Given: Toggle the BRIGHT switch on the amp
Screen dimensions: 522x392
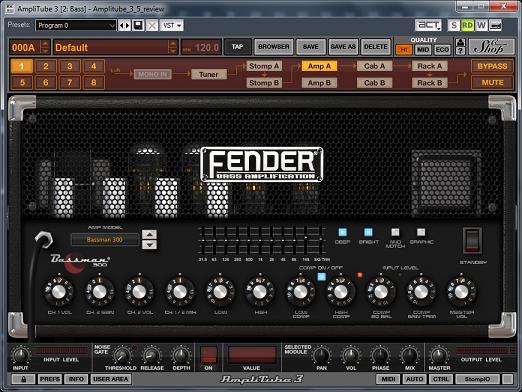Looking at the screenshot, I should (368, 232).
